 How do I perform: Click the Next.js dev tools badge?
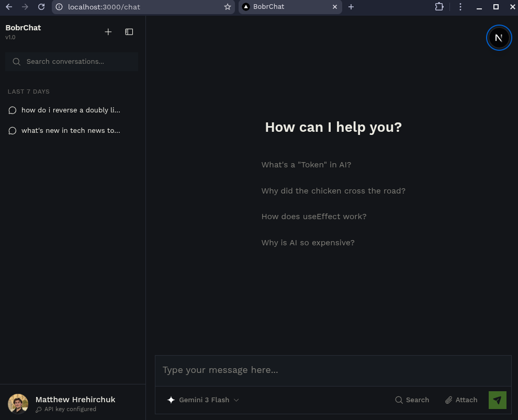[x=499, y=38]
